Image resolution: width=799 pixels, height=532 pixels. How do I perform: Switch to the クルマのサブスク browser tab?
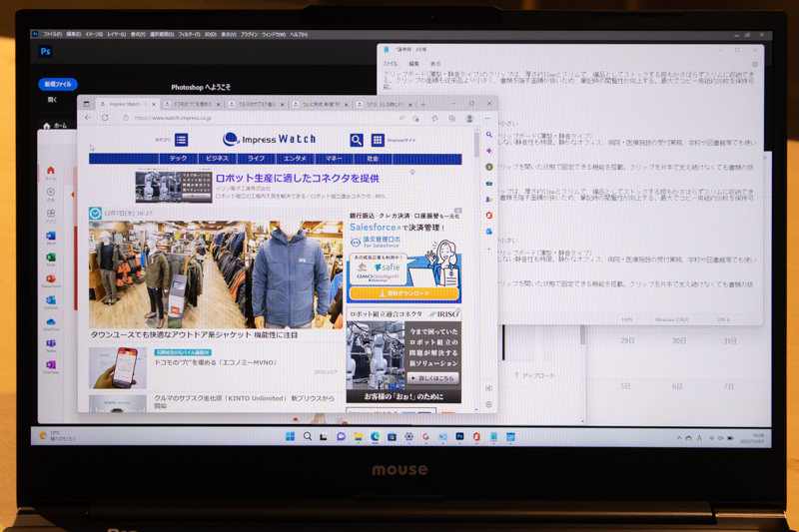(x=257, y=104)
